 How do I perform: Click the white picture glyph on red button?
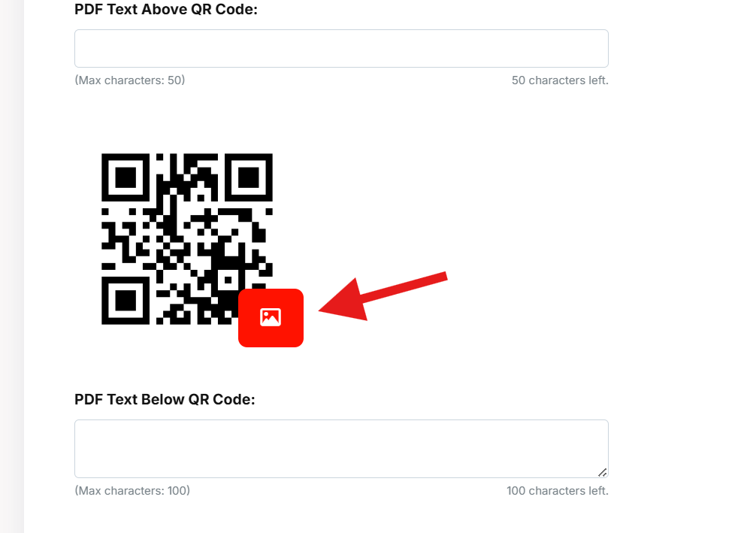point(271,317)
